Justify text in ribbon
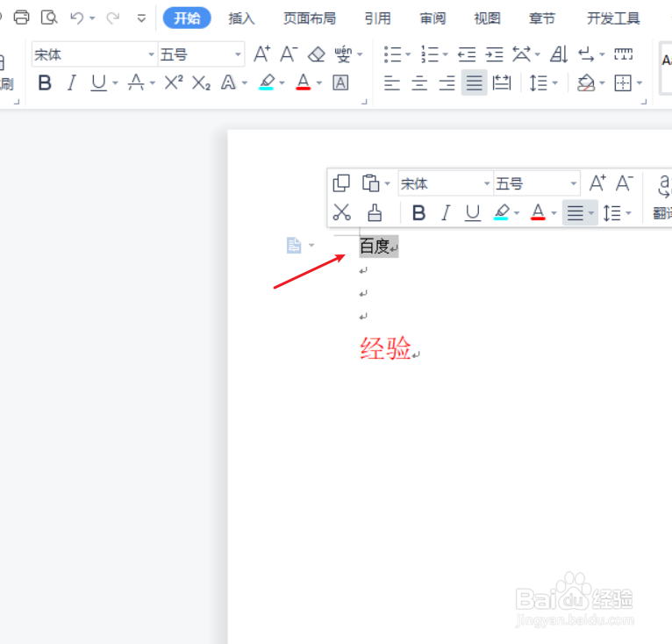672x644 pixels. coord(474,82)
